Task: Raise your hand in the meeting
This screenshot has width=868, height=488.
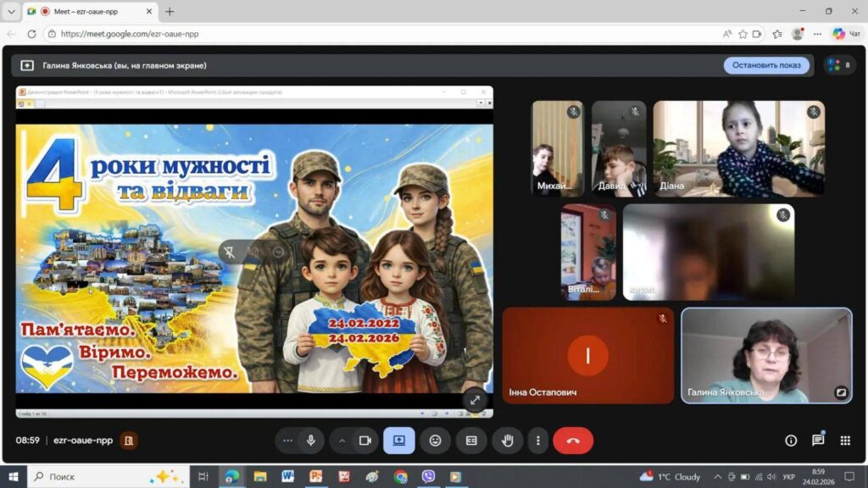Action: 508,441
